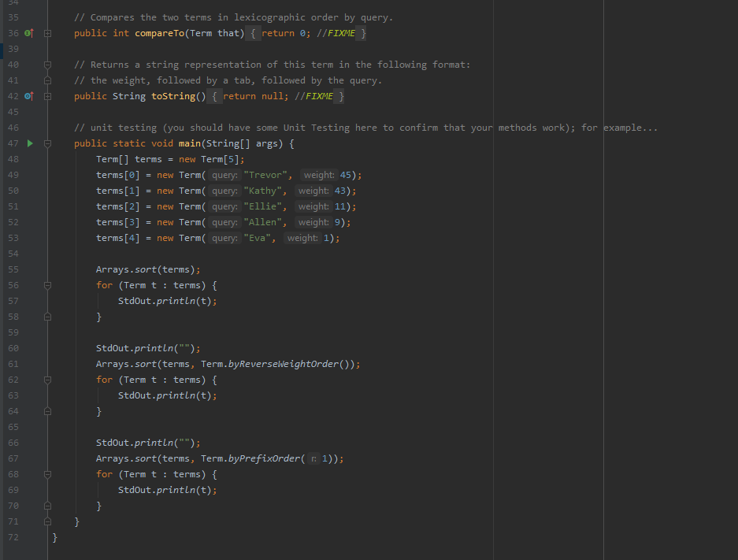
Task: Collapse the comment block at line 40
Action: [47, 64]
